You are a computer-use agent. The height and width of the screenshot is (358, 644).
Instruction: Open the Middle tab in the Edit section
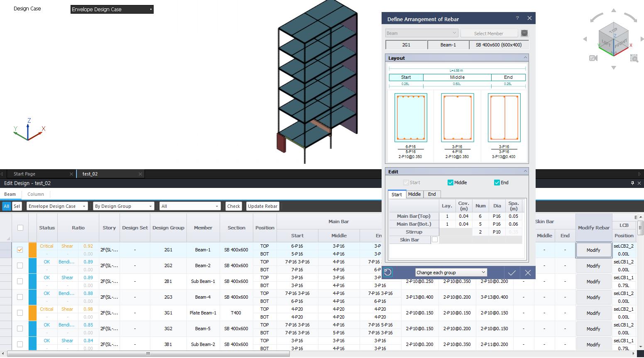tap(414, 194)
